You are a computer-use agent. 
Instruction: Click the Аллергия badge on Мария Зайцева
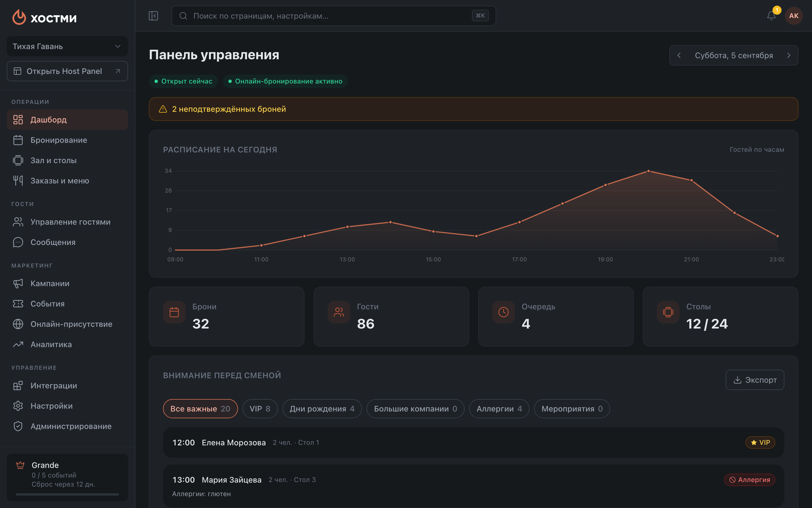point(750,480)
